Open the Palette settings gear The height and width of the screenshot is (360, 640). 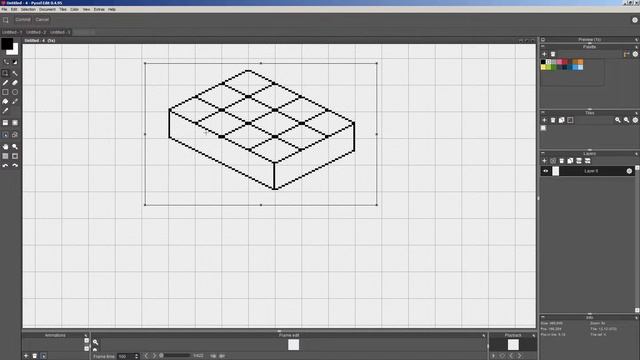coord(635,54)
